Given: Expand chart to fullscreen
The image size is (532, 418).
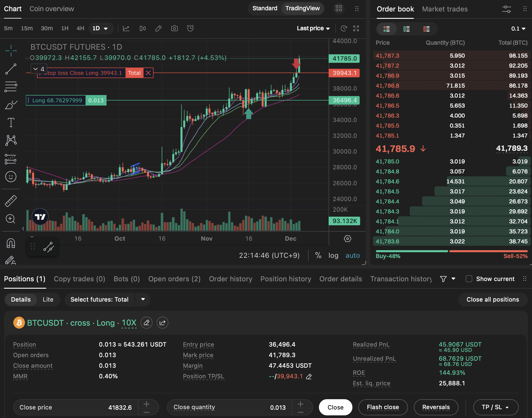Looking at the screenshot, I should coord(356,29).
